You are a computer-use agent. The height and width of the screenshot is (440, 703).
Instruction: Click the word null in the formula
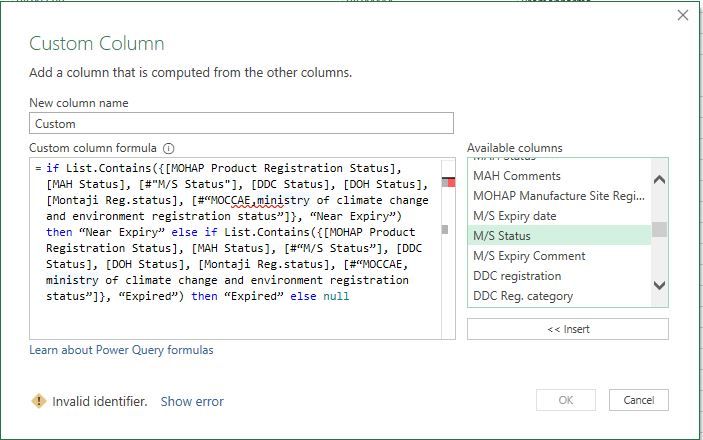click(x=336, y=296)
